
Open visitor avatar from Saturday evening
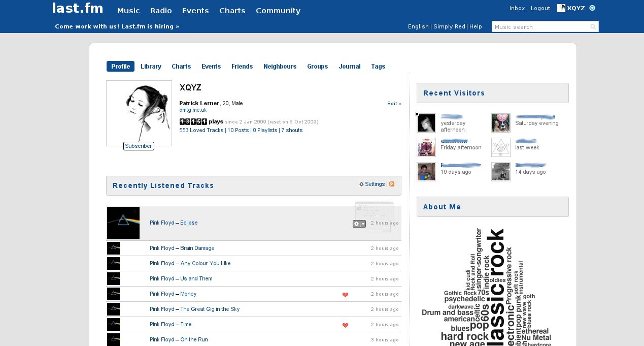tap(501, 123)
